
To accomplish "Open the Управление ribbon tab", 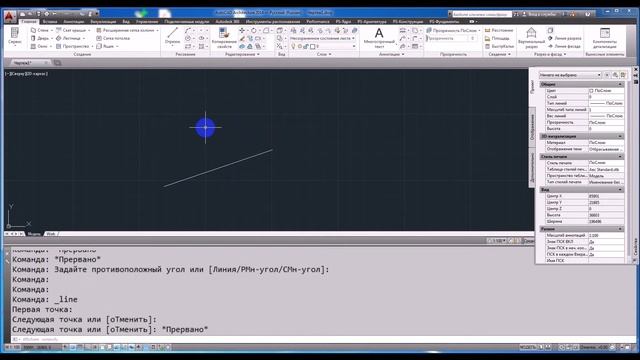I will [147, 21].
